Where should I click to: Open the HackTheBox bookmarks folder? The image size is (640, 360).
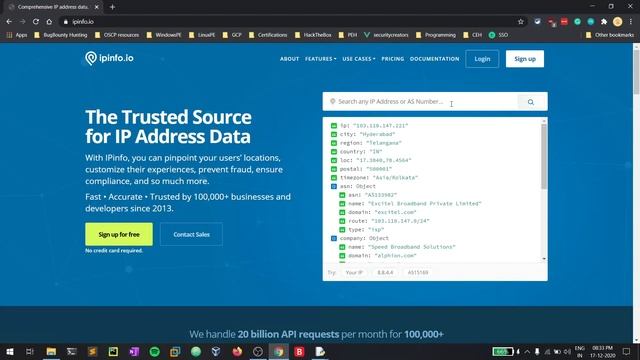(x=313, y=35)
